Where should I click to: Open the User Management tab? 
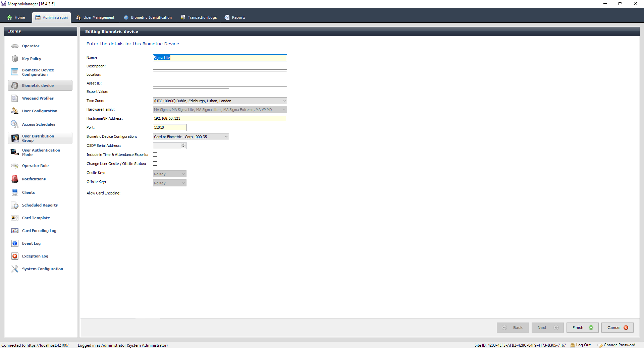95,17
